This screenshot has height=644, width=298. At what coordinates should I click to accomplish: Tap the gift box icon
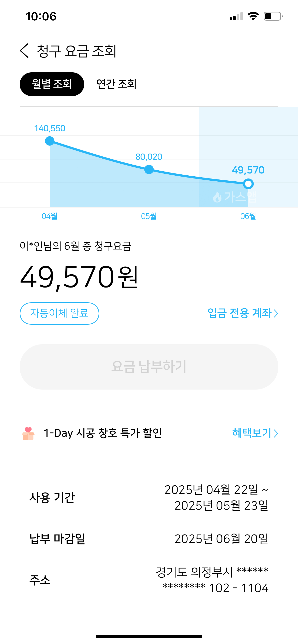28,433
